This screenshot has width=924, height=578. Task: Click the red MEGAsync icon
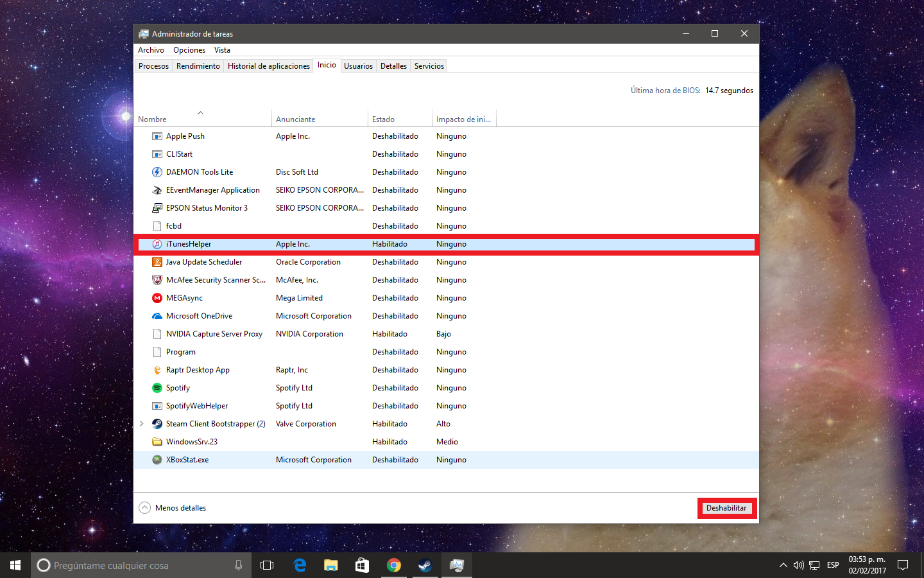(157, 298)
